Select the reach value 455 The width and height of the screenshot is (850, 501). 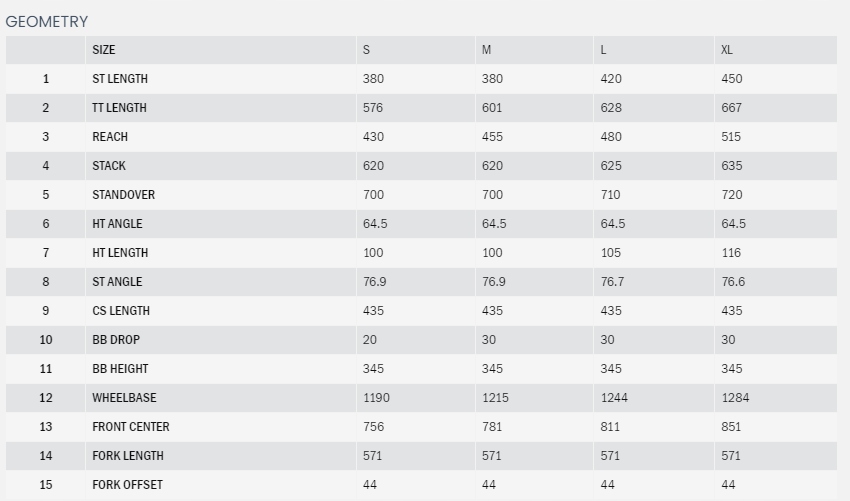click(x=493, y=137)
